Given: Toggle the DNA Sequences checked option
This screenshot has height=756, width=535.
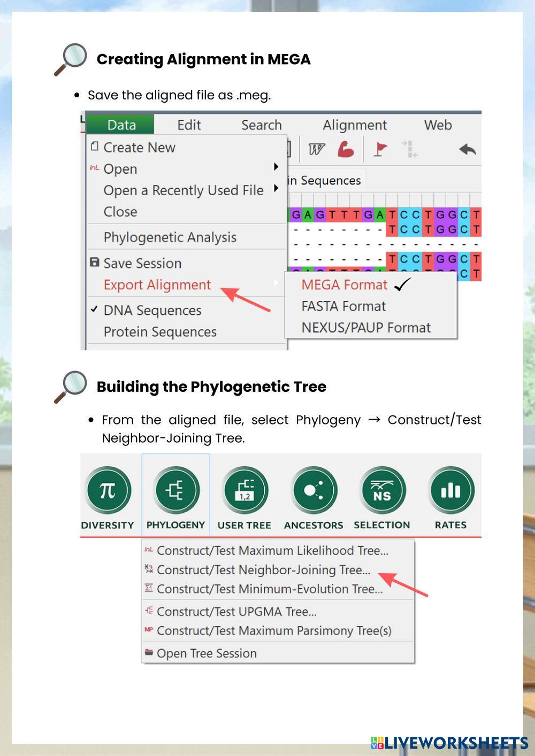Looking at the screenshot, I should pyautogui.click(x=152, y=311).
